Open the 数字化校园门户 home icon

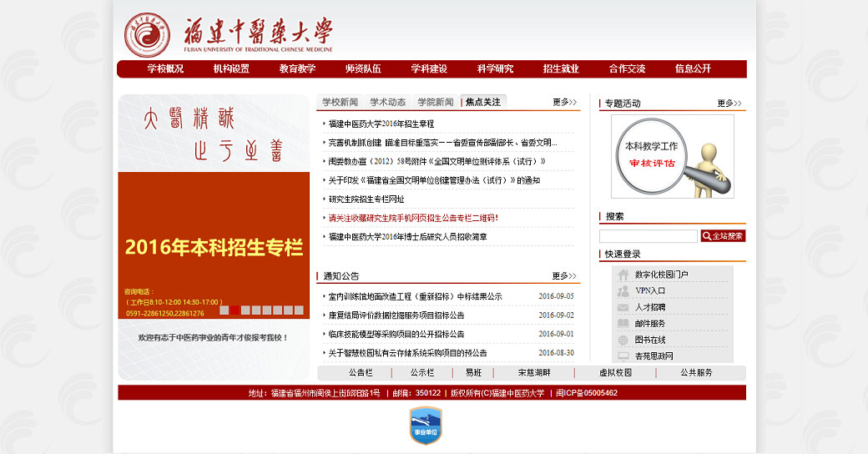click(x=623, y=275)
